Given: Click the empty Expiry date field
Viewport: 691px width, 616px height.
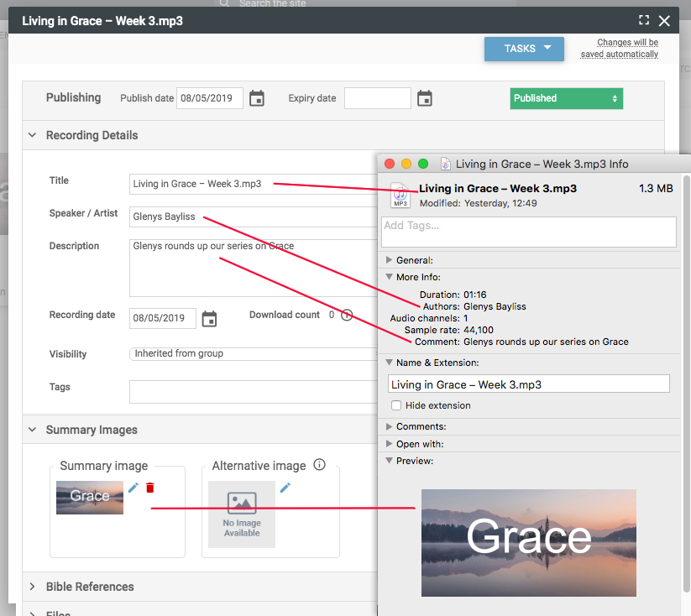Looking at the screenshot, I should [378, 98].
